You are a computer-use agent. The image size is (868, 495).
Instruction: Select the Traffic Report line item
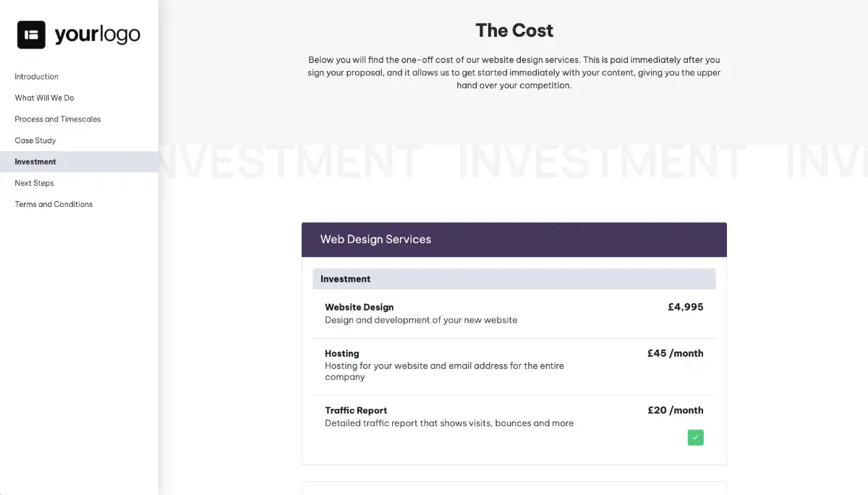[x=356, y=410]
